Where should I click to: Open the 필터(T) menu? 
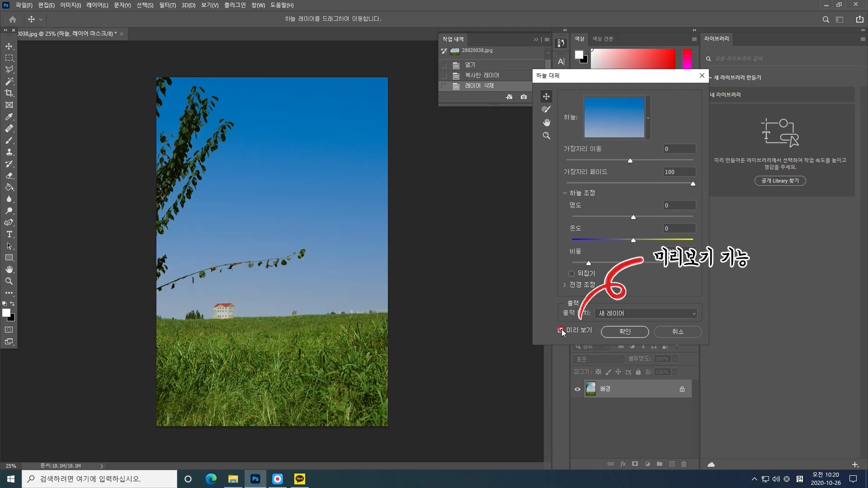[167, 5]
